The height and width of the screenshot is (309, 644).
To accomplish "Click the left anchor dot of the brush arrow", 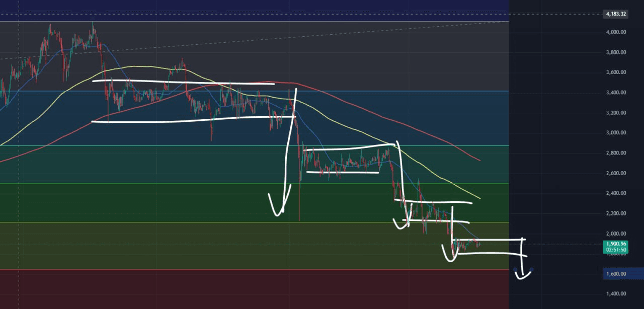I will [x=515, y=270].
